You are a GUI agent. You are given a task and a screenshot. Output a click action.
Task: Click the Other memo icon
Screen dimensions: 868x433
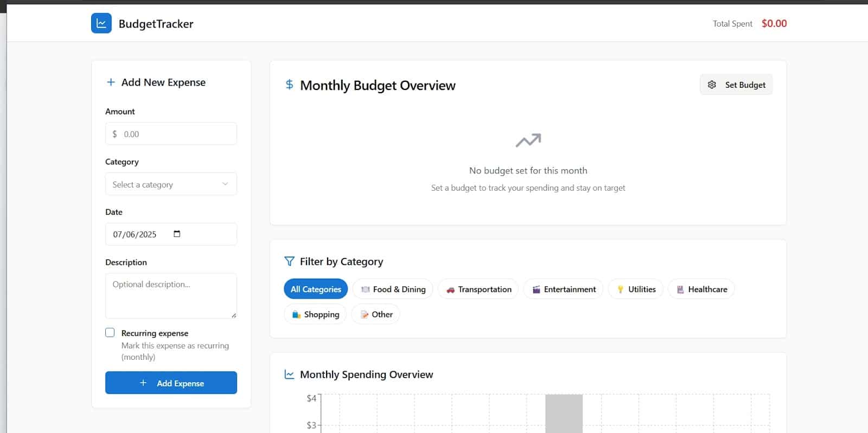click(365, 314)
